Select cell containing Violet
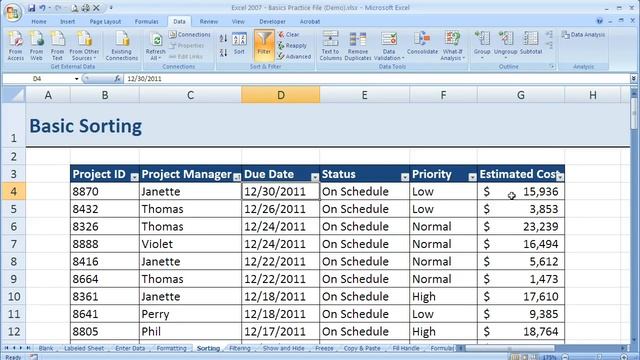 coord(190,244)
